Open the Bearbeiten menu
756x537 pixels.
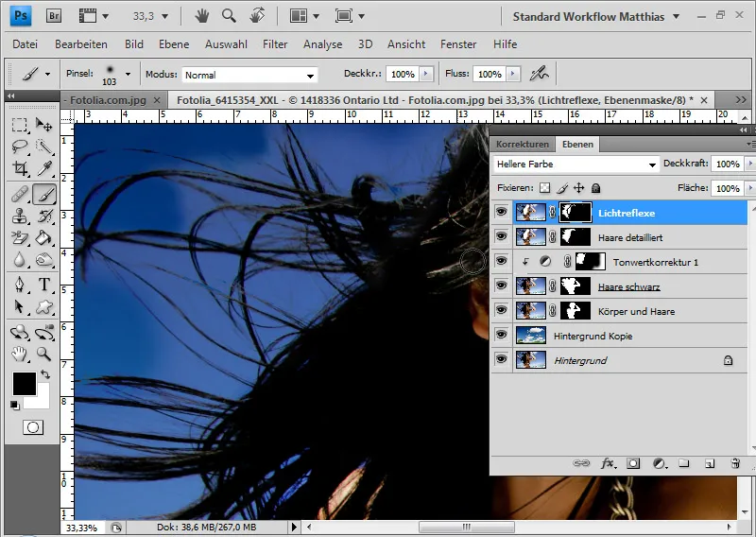[x=81, y=44]
